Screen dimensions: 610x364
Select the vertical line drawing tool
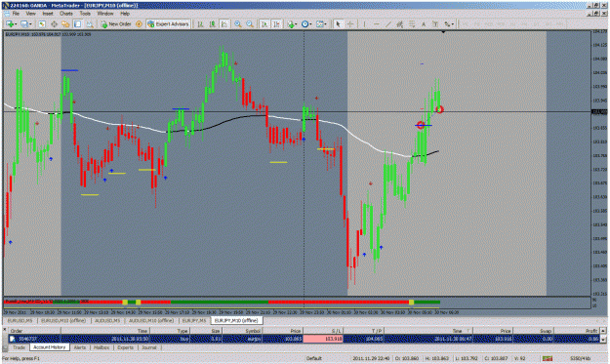(364, 24)
